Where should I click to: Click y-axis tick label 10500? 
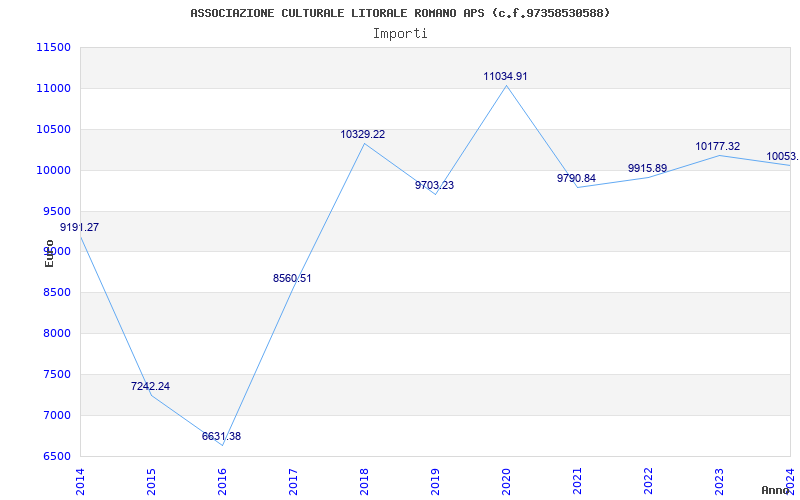tap(53, 129)
